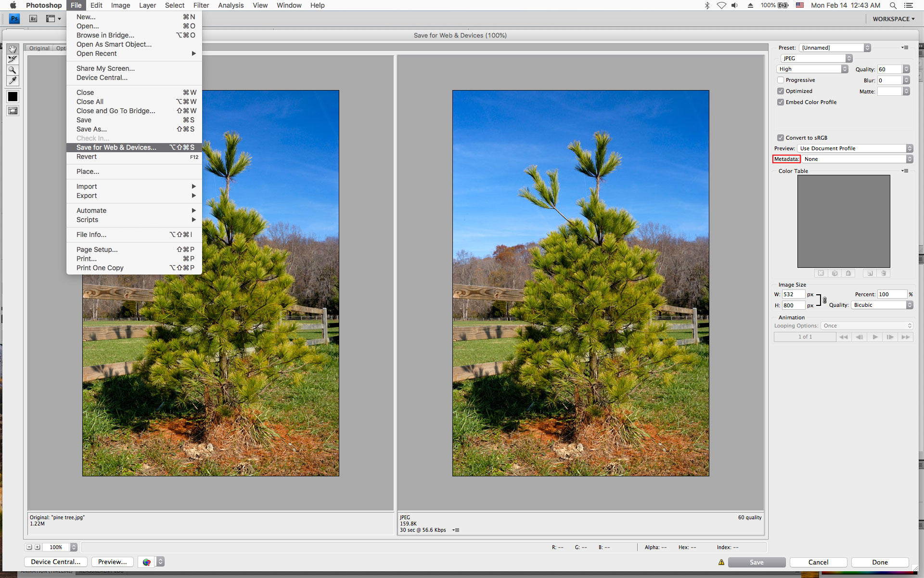This screenshot has width=924, height=578.
Task: Select the Hand tool
Action: click(12, 49)
